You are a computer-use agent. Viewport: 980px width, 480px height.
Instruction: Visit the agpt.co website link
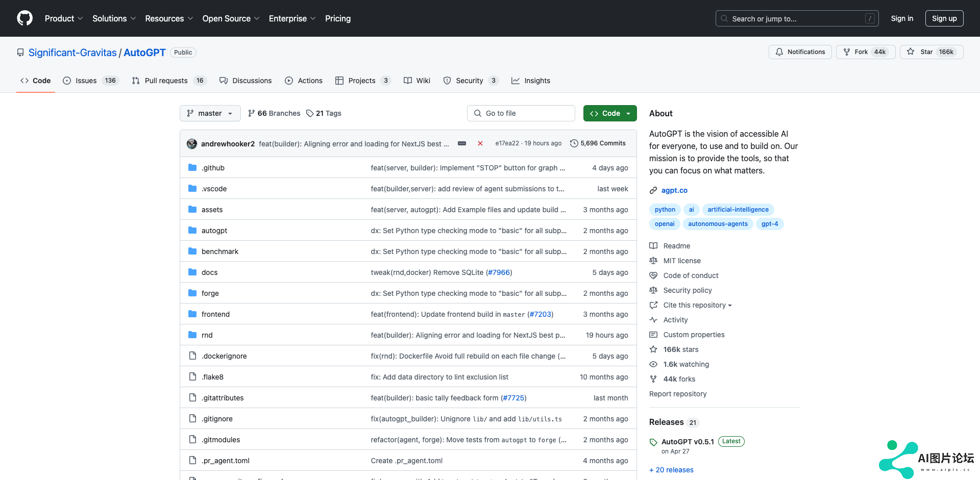point(674,190)
